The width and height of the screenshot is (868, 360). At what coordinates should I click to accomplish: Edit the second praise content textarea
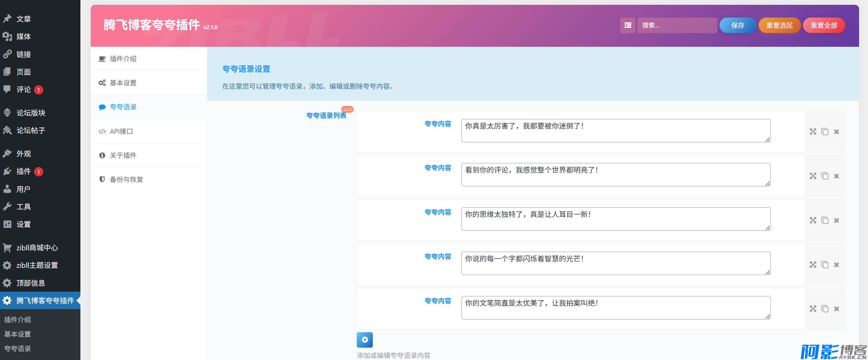click(x=615, y=175)
